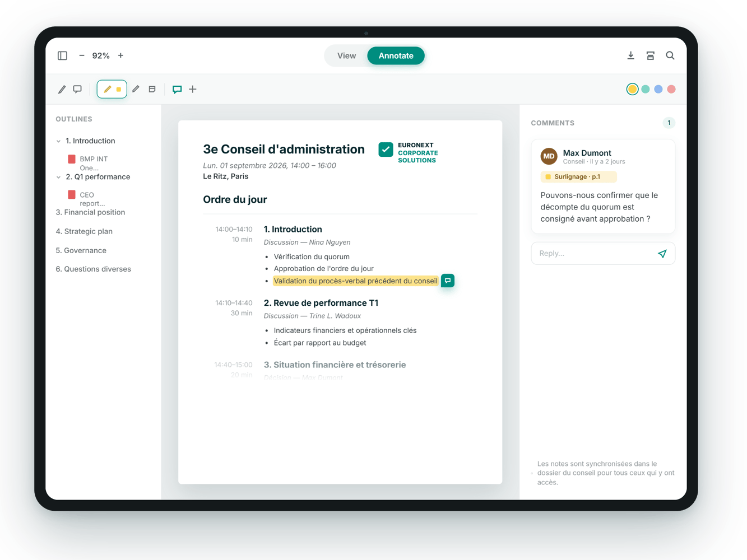Decrease zoom with minus button

[x=82, y=55]
